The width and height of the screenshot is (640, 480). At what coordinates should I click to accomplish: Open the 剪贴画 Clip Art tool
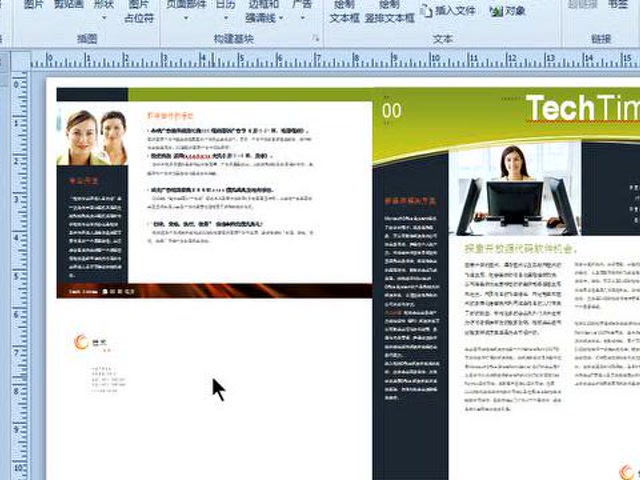coord(68,10)
